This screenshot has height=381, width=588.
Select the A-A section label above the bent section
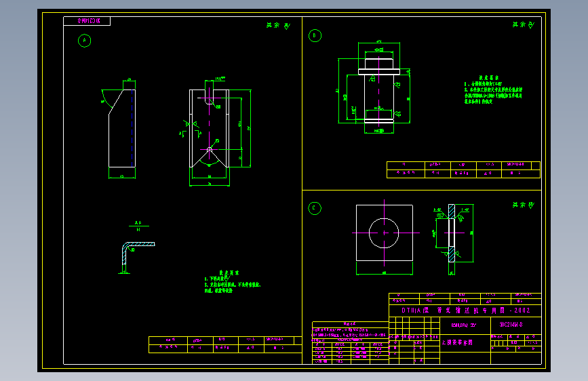coord(138,226)
